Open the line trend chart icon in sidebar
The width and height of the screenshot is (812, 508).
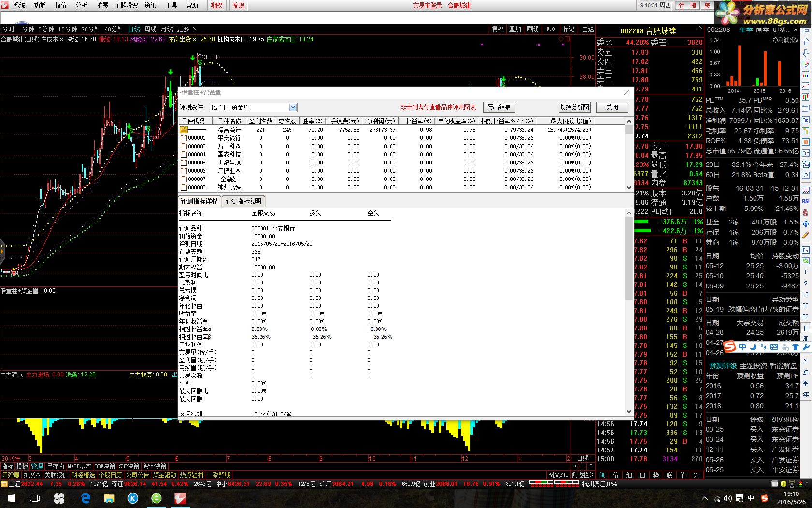[x=806, y=86]
